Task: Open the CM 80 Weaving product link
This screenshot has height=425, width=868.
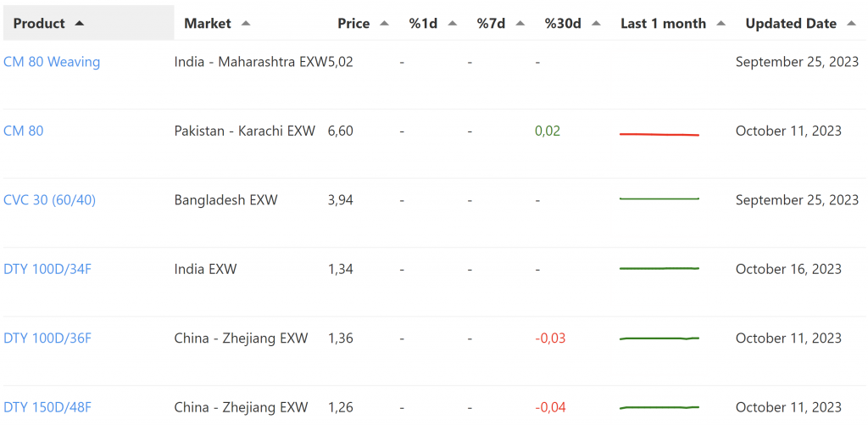Action: [52, 62]
